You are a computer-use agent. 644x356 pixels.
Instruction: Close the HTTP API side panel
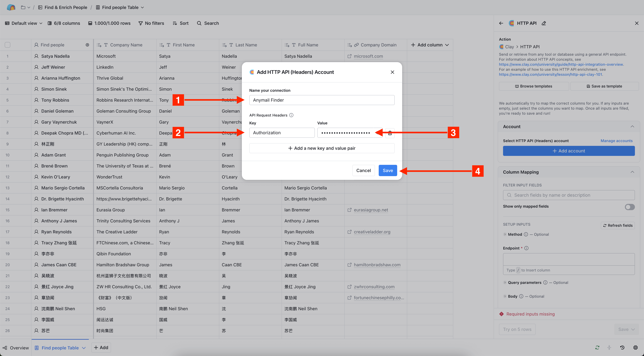636,23
